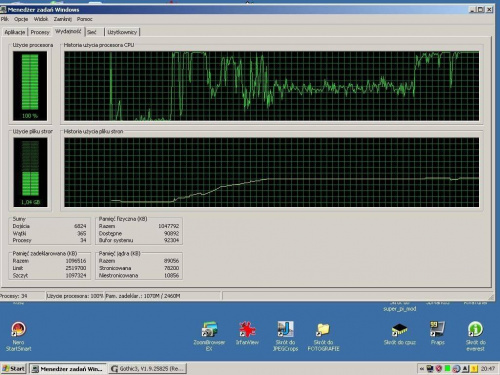Viewport: 500px width, 375px height.
Task: Open the Widok menu
Action: click(x=41, y=19)
